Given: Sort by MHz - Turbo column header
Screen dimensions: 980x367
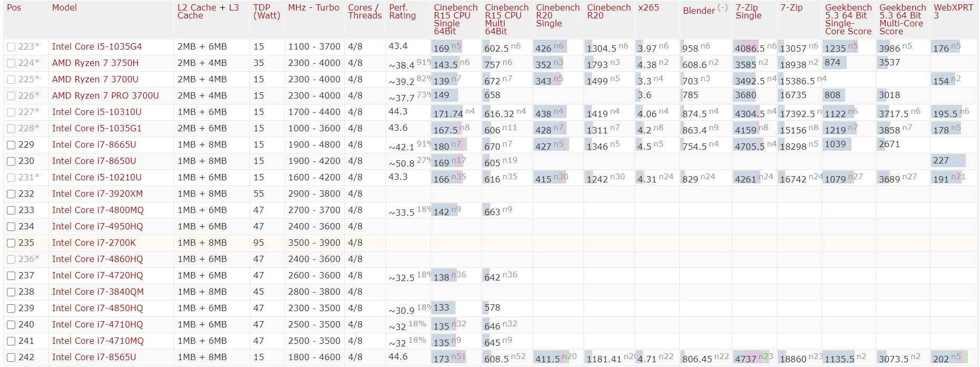Looking at the screenshot, I should [314, 7].
